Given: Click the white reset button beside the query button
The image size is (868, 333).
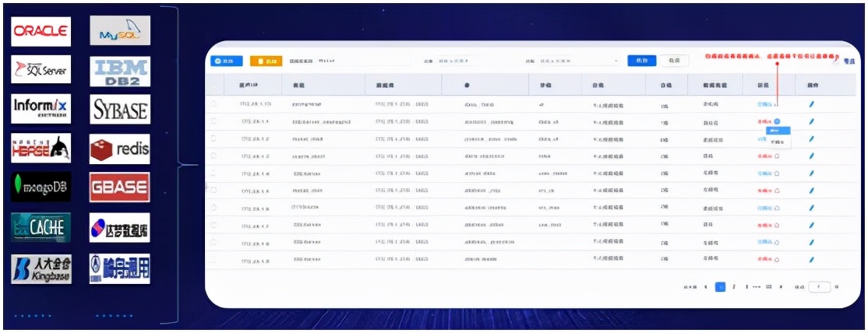Looking at the screenshot, I should point(674,61).
